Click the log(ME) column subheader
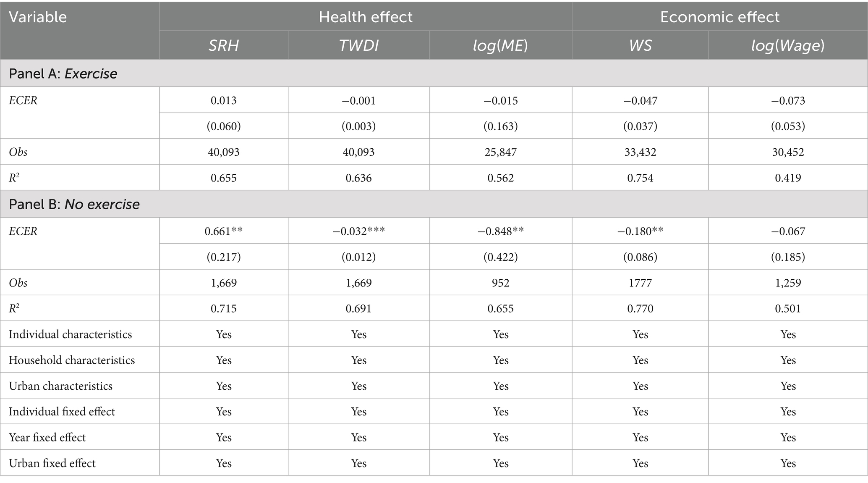Image resolution: width=868 pixels, height=483 pixels. (500, 45)
